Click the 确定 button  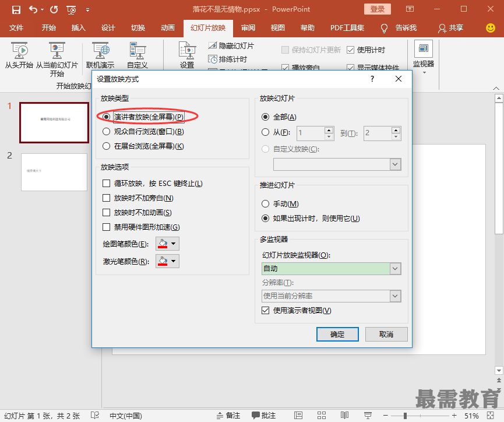coord(337,334)
